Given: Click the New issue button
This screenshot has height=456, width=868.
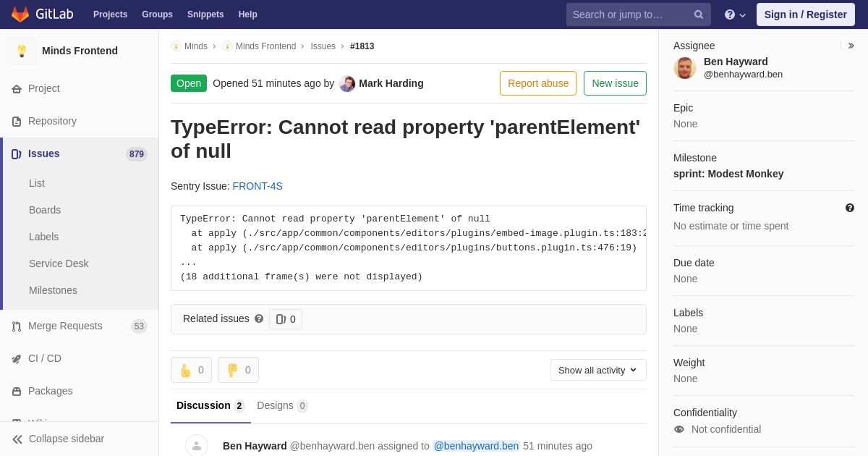Looking at the screenshot, I should [615, 83].
